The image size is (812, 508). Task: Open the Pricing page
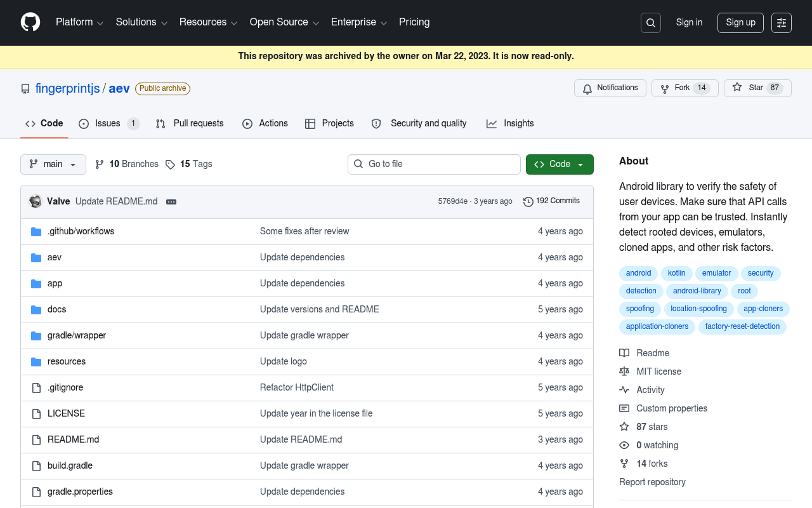tap(414, 22)
